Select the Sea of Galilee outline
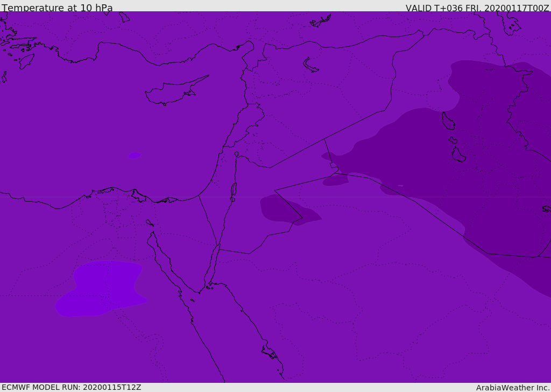Viewport: 551px width, 392px height. coord(236,154)
